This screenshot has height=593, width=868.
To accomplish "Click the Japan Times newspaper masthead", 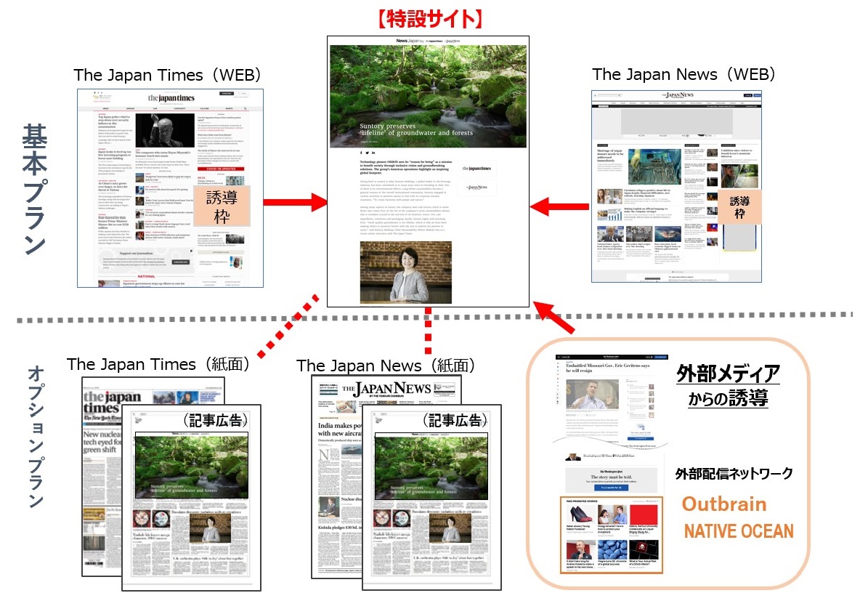I will 111,403.
